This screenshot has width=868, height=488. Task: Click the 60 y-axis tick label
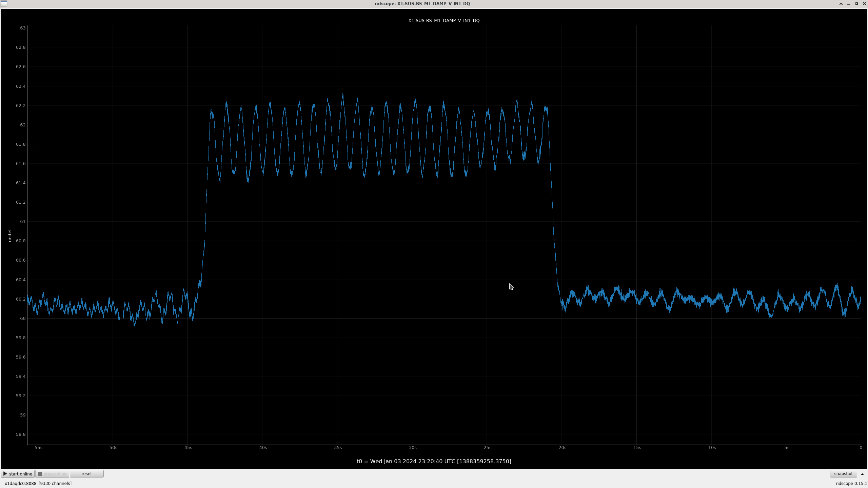pyautogui.click(x=23, y=319)
